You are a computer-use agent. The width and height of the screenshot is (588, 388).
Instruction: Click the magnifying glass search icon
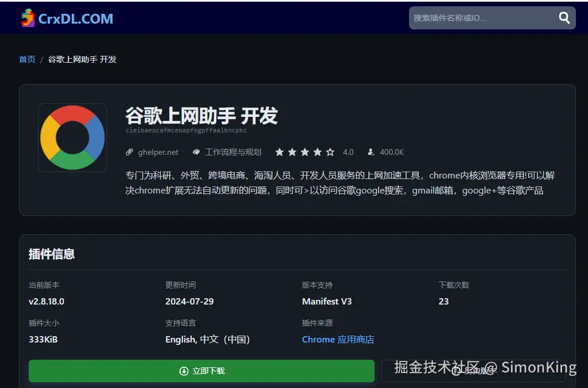click(x=564, y=18)
